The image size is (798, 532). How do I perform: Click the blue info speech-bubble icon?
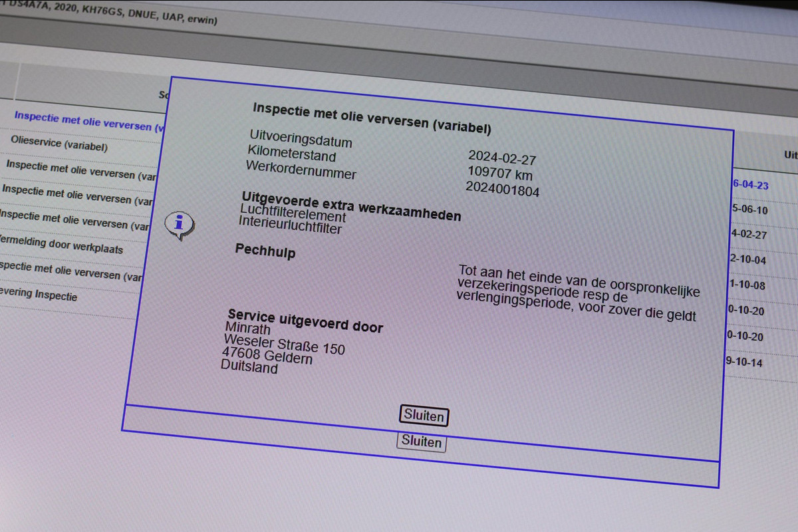[x=179, y=225]
